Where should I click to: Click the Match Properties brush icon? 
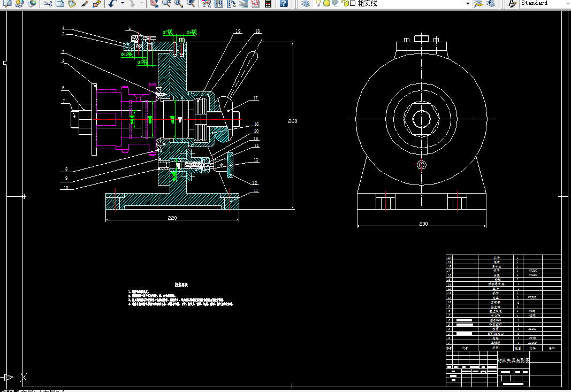coord(84,4)
